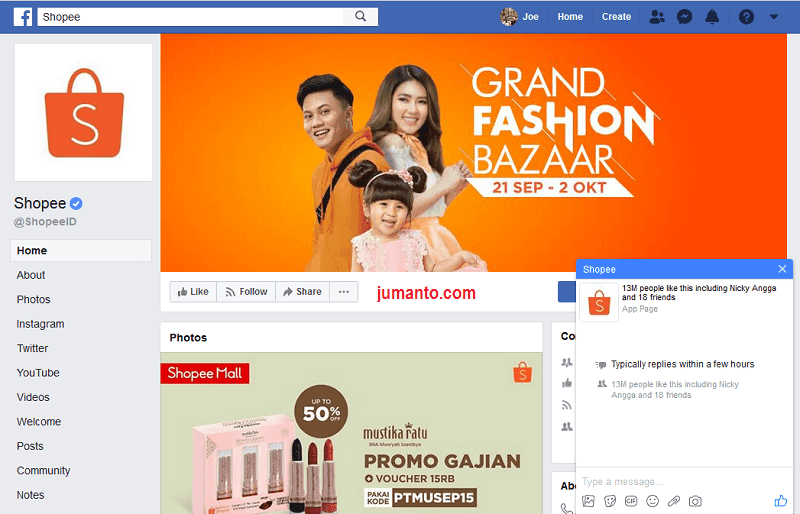The image size is (800, 514).
Task: Open the Promo Gajian photo
Action: point(351,433)
